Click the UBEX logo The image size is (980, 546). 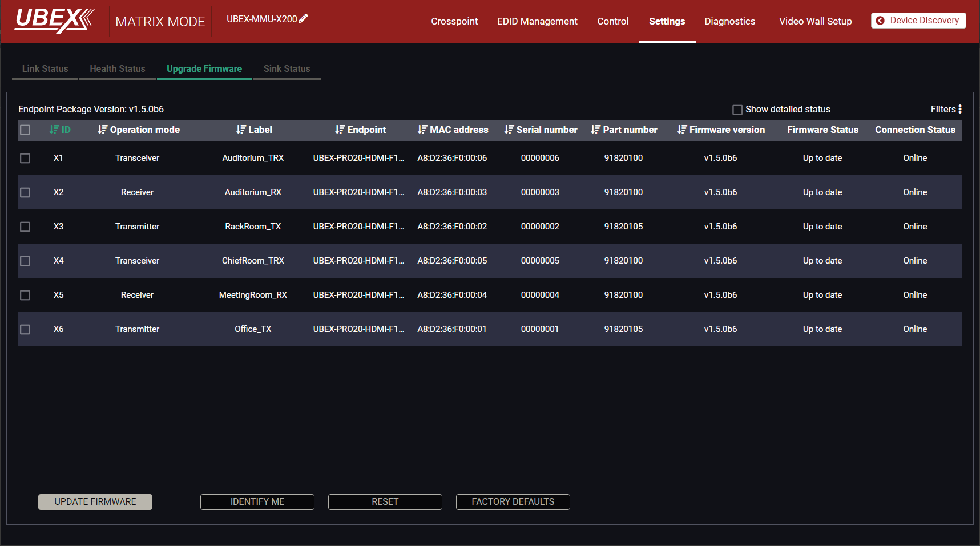point(55,21)
